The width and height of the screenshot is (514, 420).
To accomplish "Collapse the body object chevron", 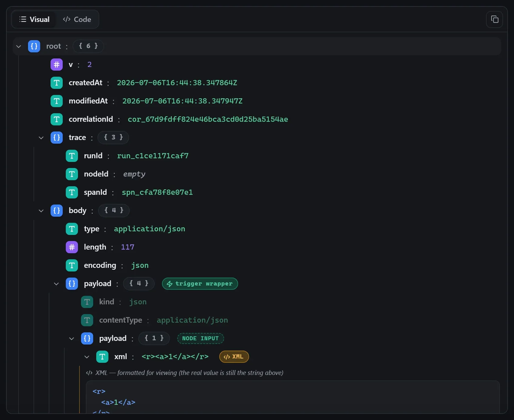I will 41,211.
